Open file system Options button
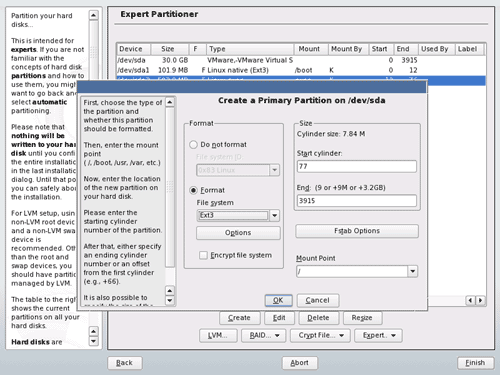 point(238,233)
